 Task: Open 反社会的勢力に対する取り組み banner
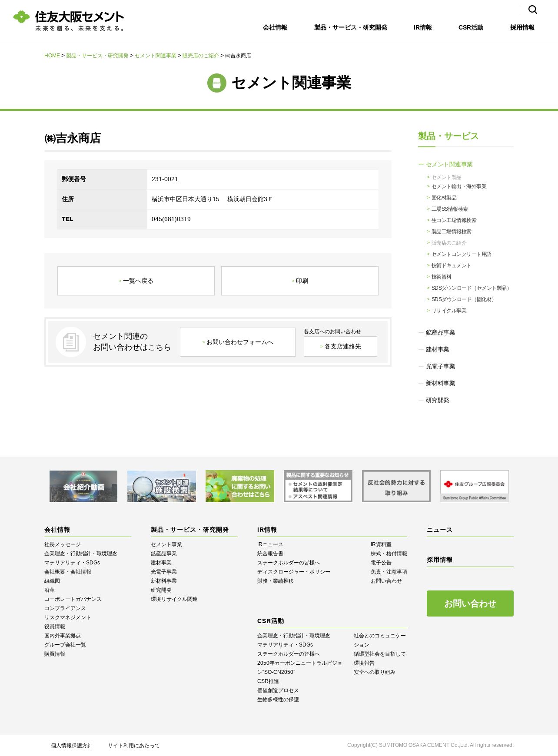[396, 486]
